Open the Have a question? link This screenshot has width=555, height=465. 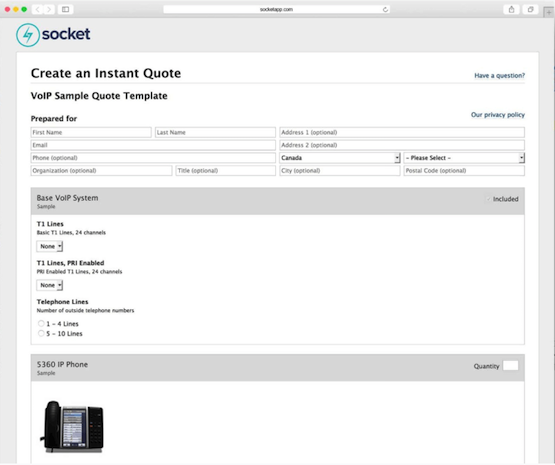click(x=499, y=75)
